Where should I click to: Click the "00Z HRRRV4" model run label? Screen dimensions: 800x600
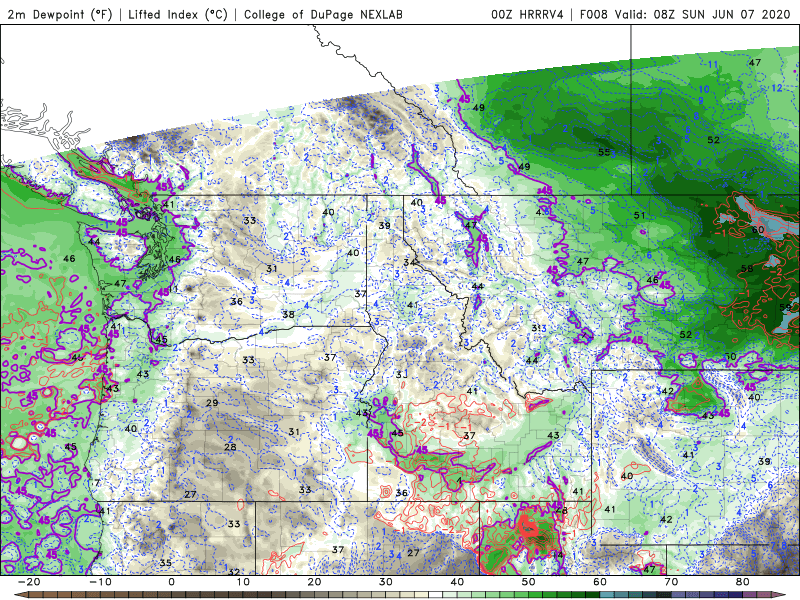click(x=527, y=14)
